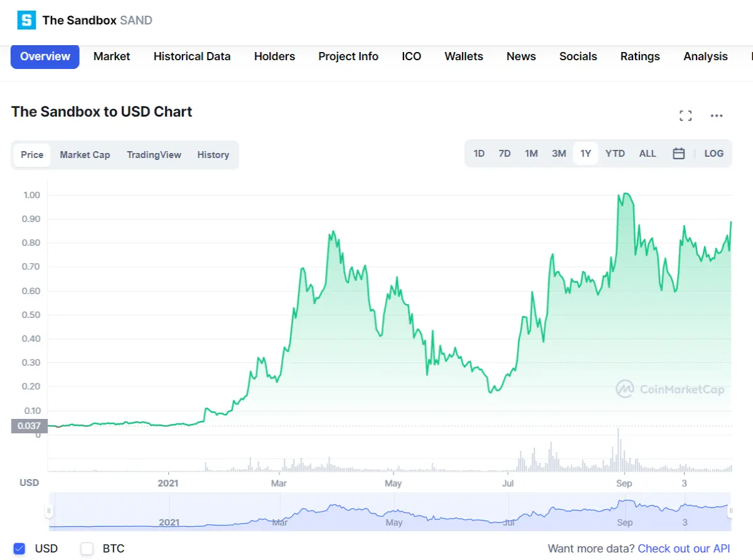Click The Sandbox logo icon
Image resolution: width=753 pixels, height=560 pixels.
coord(26,20)
